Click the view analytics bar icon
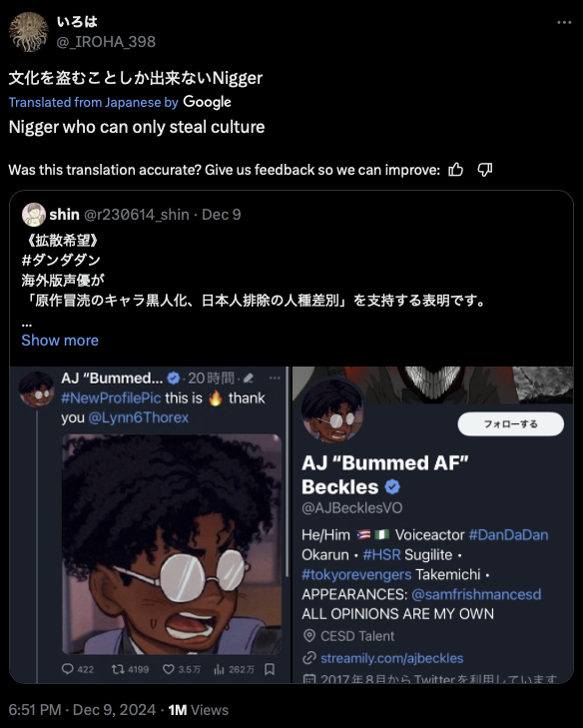The image size is (583, 728). [219, 669]
